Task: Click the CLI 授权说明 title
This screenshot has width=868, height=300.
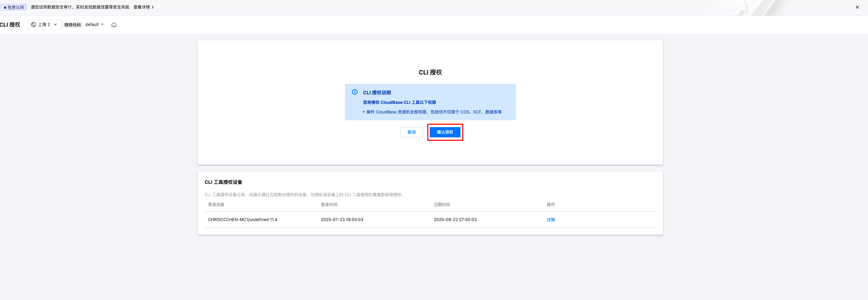Action: point(377,93)
